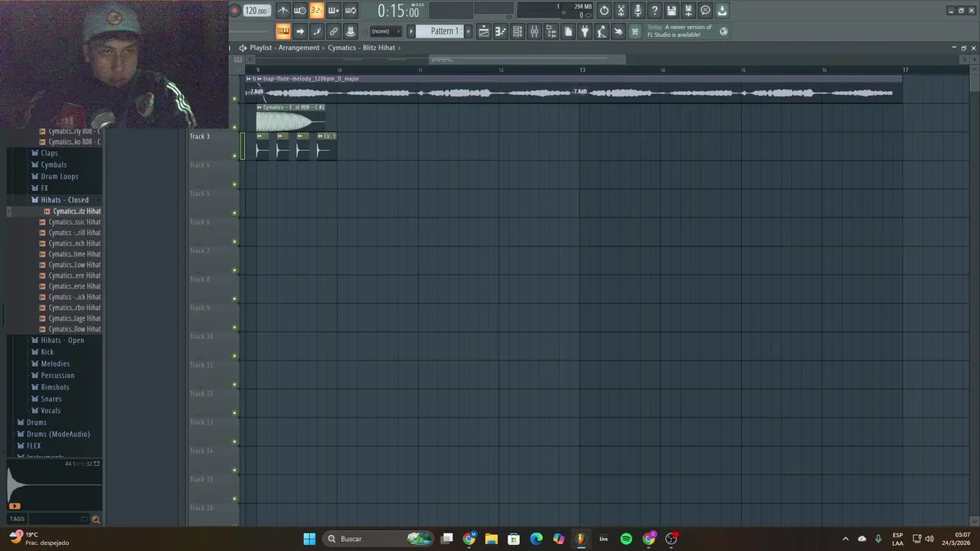Mute Track 4 using its green dot
980x551 pixels.
tap(235, 184)
